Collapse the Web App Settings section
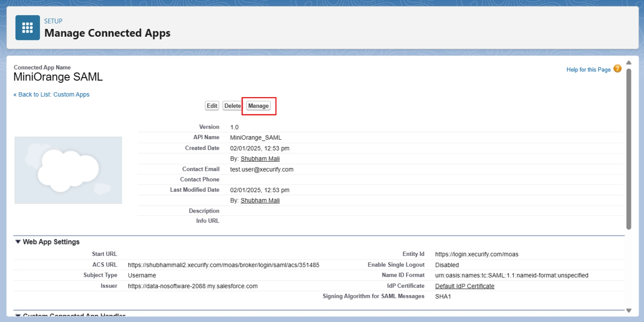Image resolution: width=644 pixels, height=322 pixels. pyautogui.click(x=18, y=242)
